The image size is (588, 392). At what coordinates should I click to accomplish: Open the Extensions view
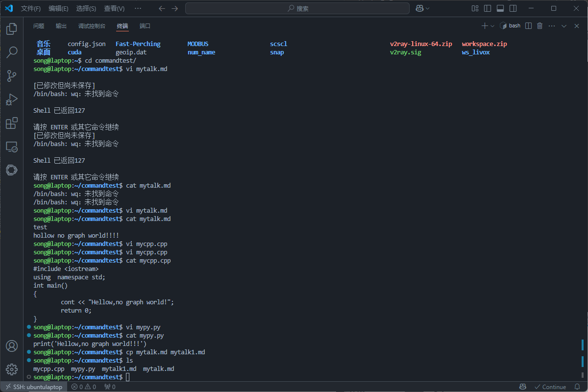click(11, 123)
